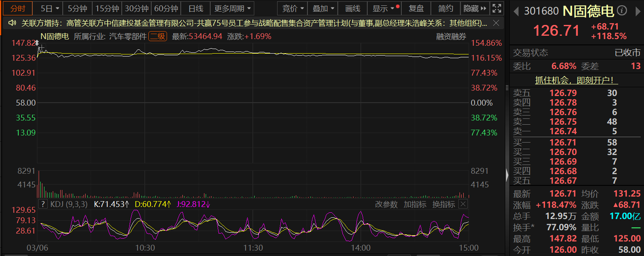Switch to 简约 simple display mode
Screen dimensions: 644x256
[x=445, y=8]
